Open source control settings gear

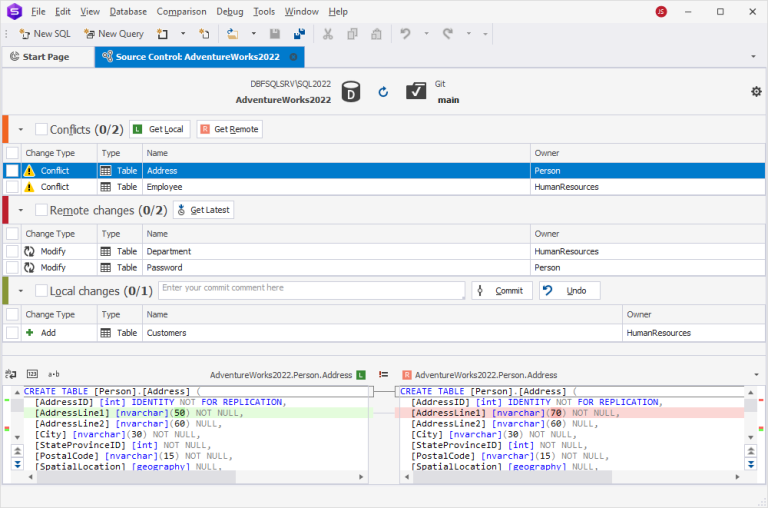click(x=756, y=92)
